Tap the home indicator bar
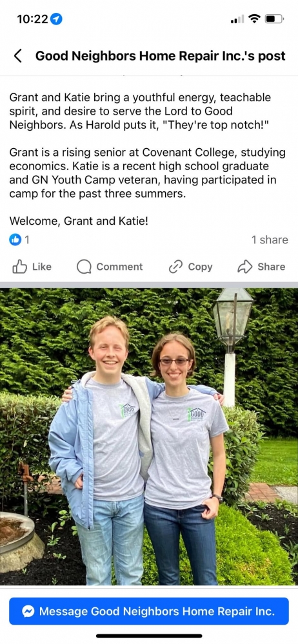 (x=149, y=636)
